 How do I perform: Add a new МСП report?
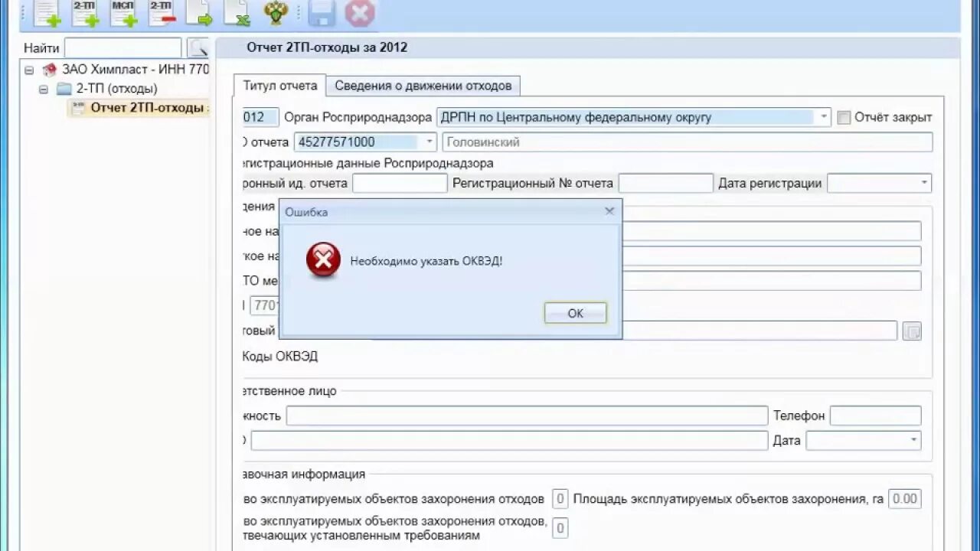123,13
